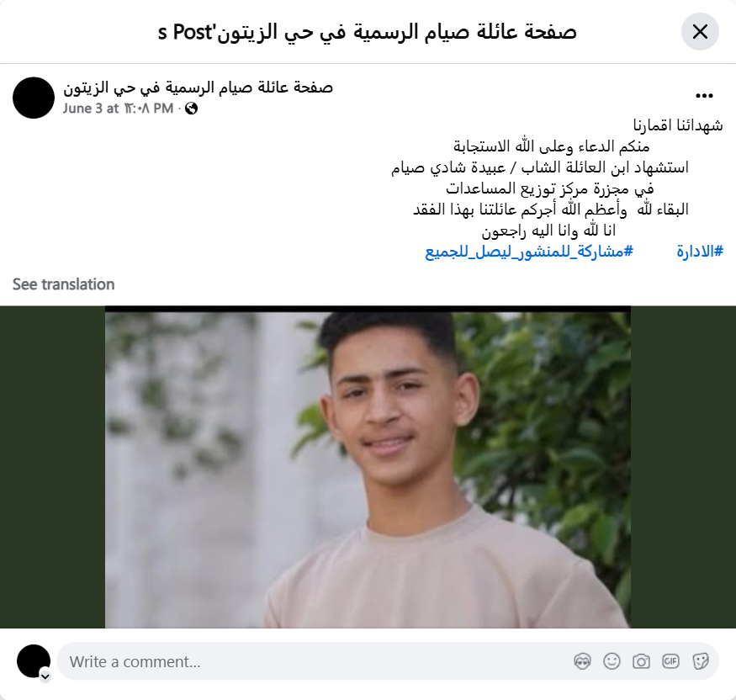Click the June 3 post timestamp

click(119, 109)
